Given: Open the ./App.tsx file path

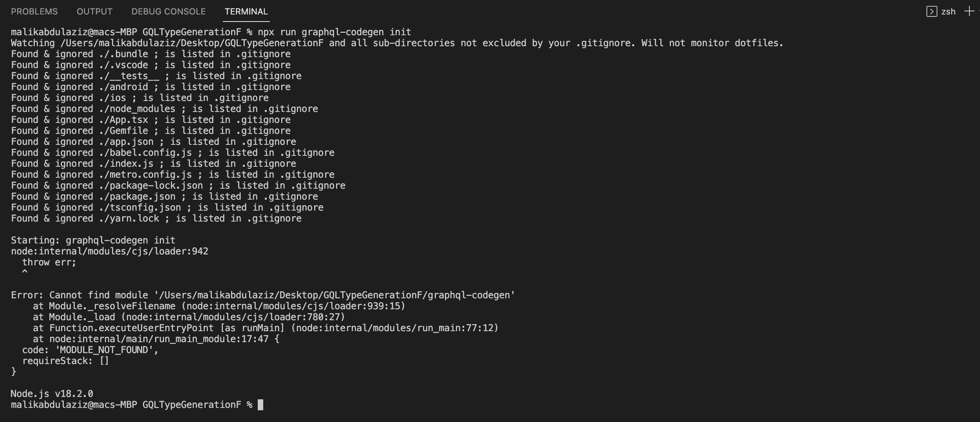Looking at the screenshot, I should pos(123,120).
